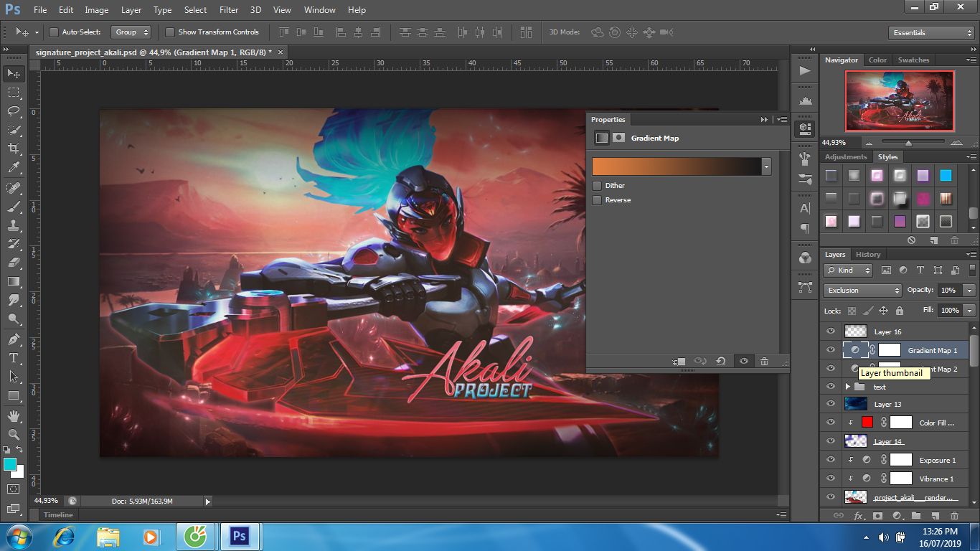Viewport: 980px width, 551px height.
Task: Open the Exclusion blend mode dropdown
Action: 862,291
